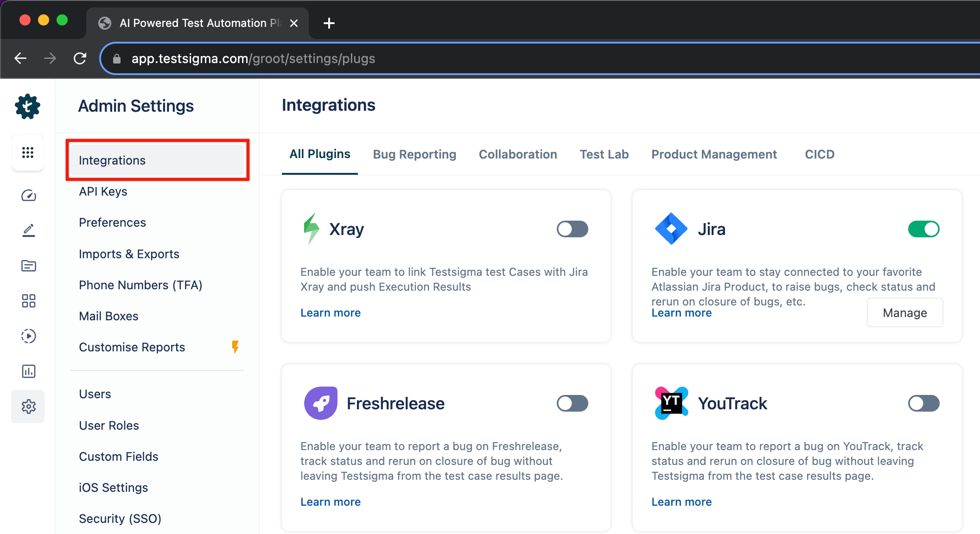
Task: Open API Keys settings
Action: [x=103, y=191]
